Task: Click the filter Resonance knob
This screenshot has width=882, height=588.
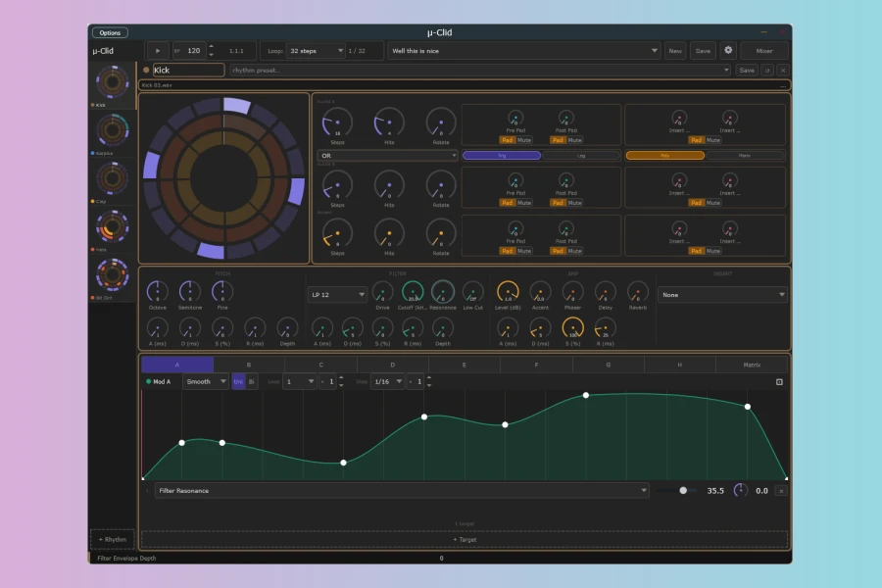Action: (x=443, y=291)
